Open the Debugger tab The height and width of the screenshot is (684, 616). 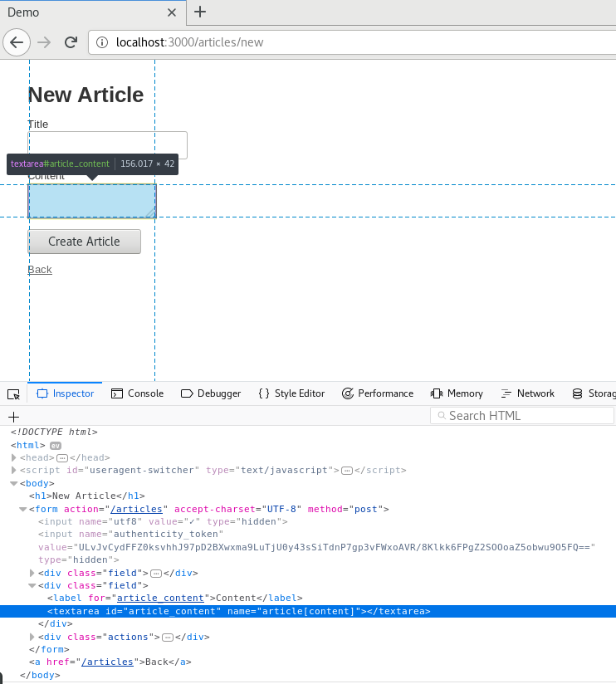pos(211,393)
